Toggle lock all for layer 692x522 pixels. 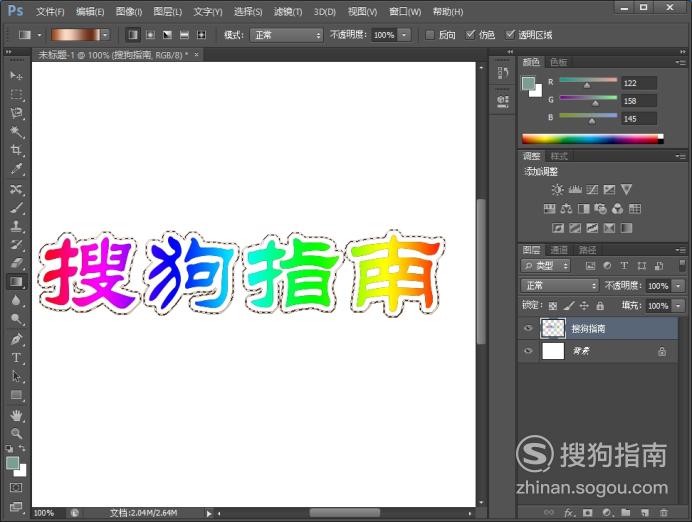coord(600,305)
